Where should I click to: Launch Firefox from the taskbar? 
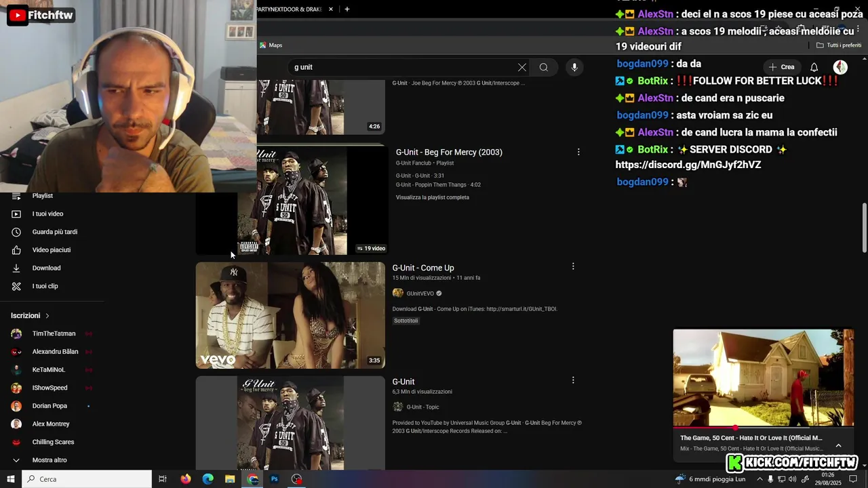coord(186,479)
